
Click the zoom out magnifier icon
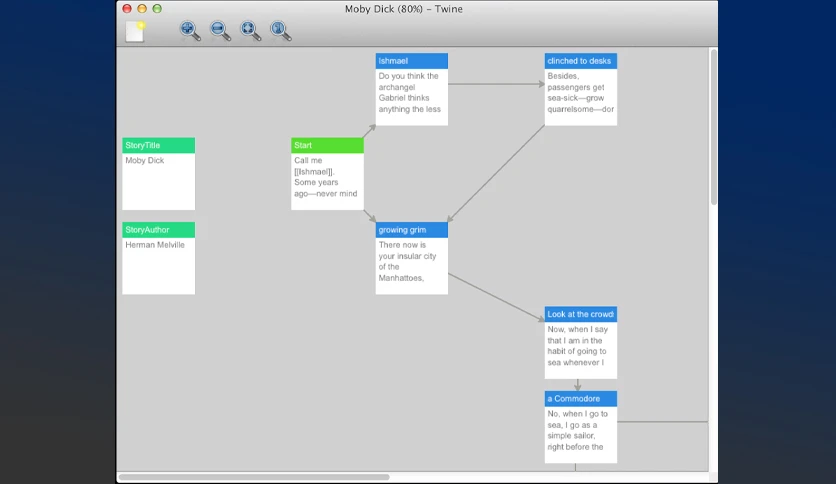point(220,30)
